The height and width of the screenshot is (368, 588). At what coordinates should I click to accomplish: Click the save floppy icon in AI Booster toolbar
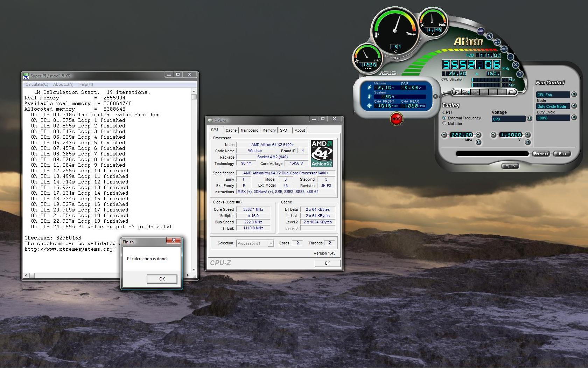[x=511, y=92]
